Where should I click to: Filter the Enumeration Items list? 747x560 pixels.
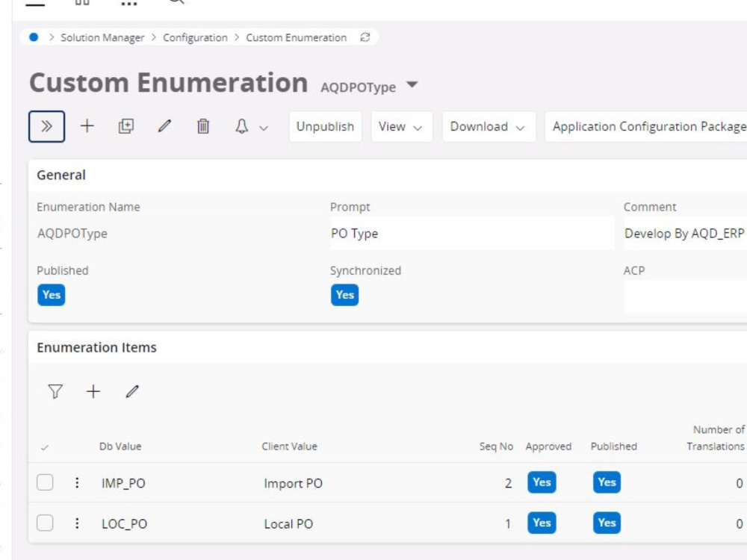pos(55,391)
